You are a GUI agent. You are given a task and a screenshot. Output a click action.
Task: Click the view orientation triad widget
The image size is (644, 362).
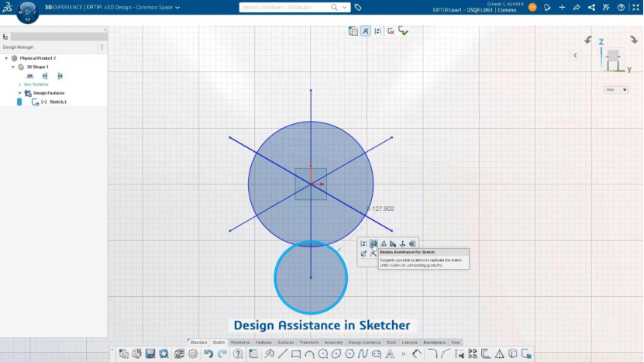tap(614, 57)
